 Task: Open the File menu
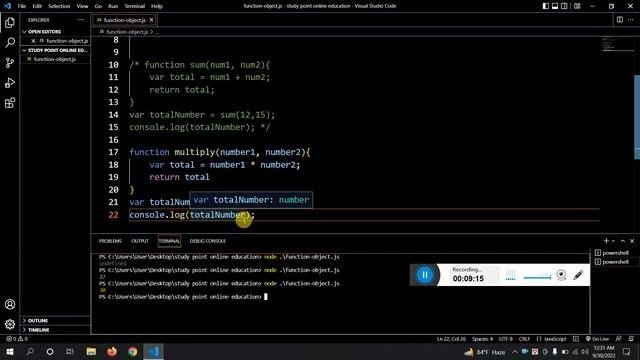tap(22, 6)
